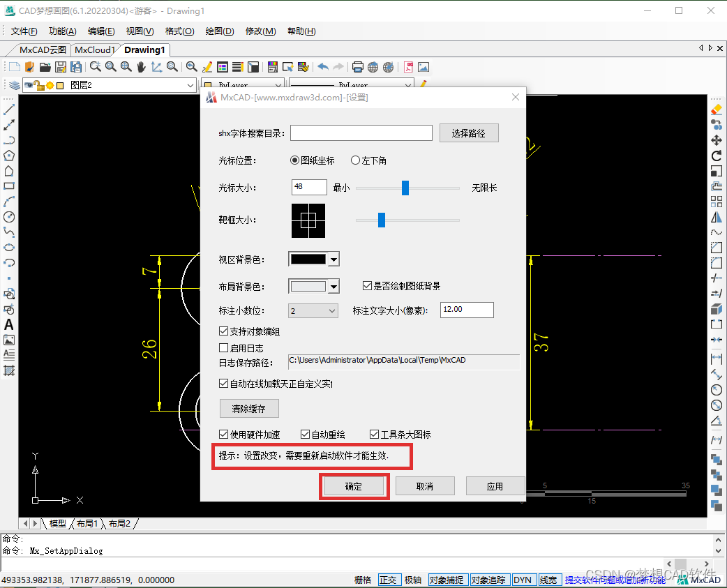Open 功能(A) menu
The width and height of the screenshot is (727, 588).
[x=62, y=31]
